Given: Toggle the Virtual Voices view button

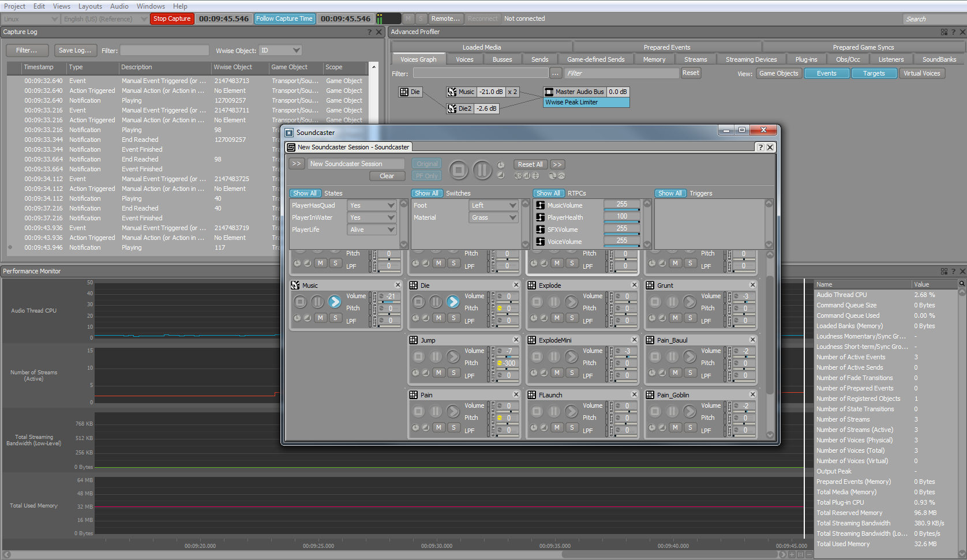Looking at the screenshot, I should [922, 73].
